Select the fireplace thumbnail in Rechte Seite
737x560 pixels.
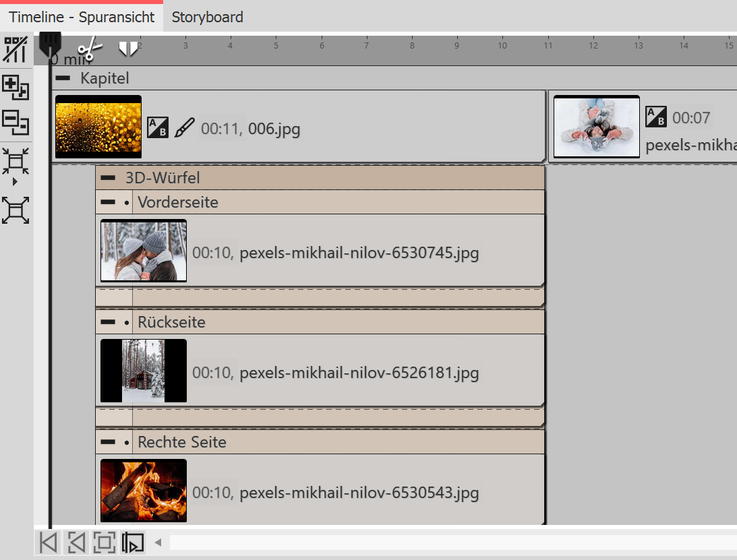coord(144,491)
